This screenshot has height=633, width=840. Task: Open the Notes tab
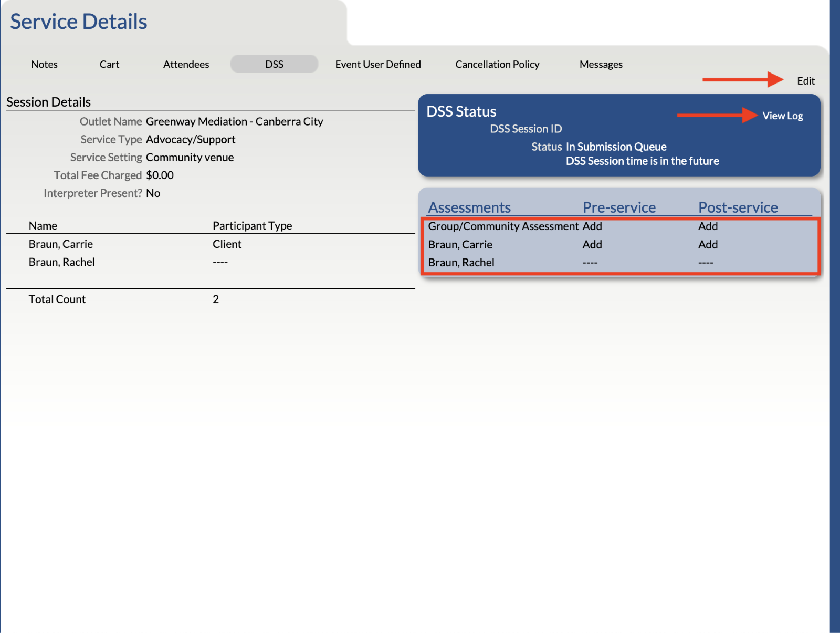(44, 64)
